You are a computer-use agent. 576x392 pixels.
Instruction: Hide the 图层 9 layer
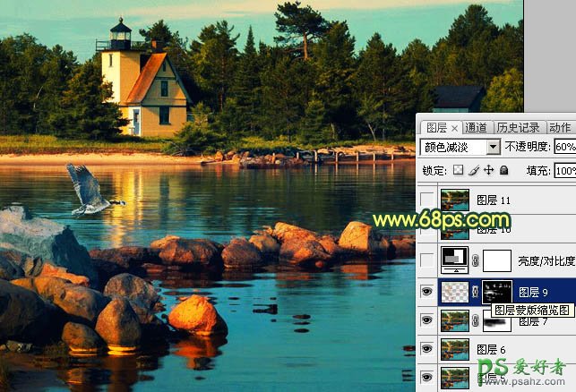pyautogui.click(x=427, y=291)
